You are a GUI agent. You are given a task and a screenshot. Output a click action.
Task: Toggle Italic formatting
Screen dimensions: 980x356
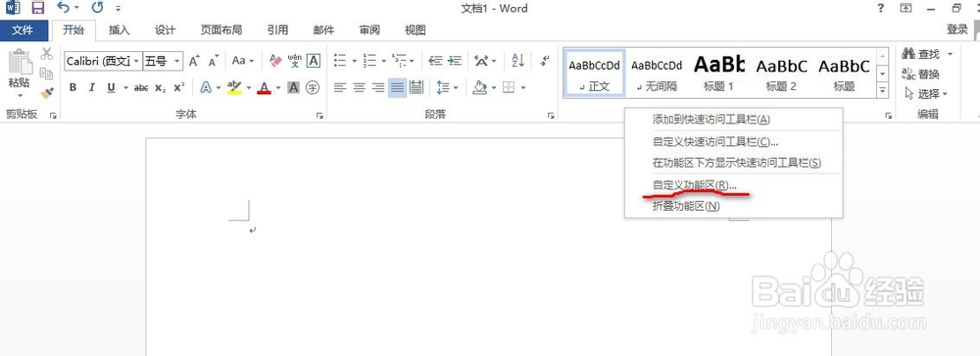tap(92, 87)
